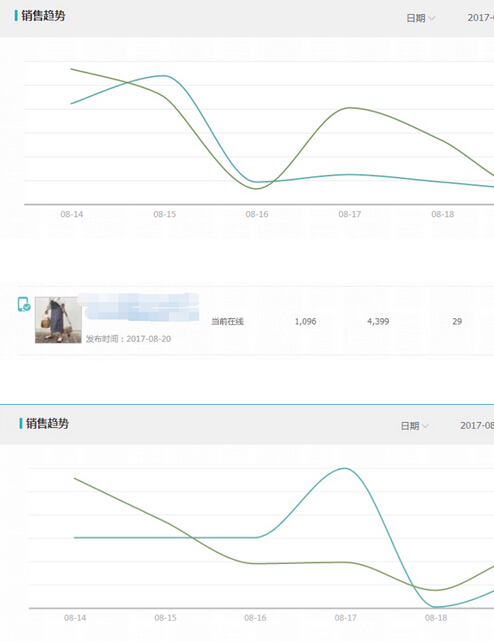Select the 当前在线 status text
The image size is (494, 642).
point(227,321)
